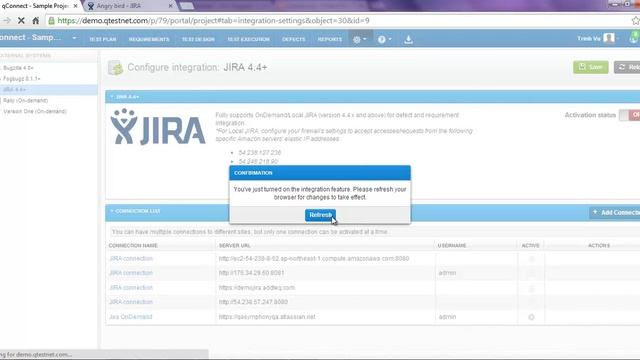The width and height of the screenshot is (640, 360).
Task: Select JIRA 4.4+ in external systems list
Action: [48, 89]
